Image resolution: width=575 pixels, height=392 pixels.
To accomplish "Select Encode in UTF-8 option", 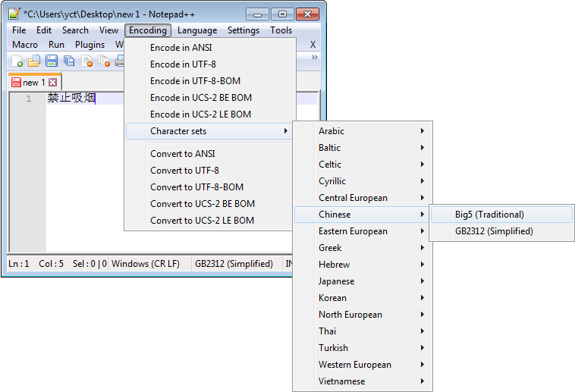I will [183, 64].
